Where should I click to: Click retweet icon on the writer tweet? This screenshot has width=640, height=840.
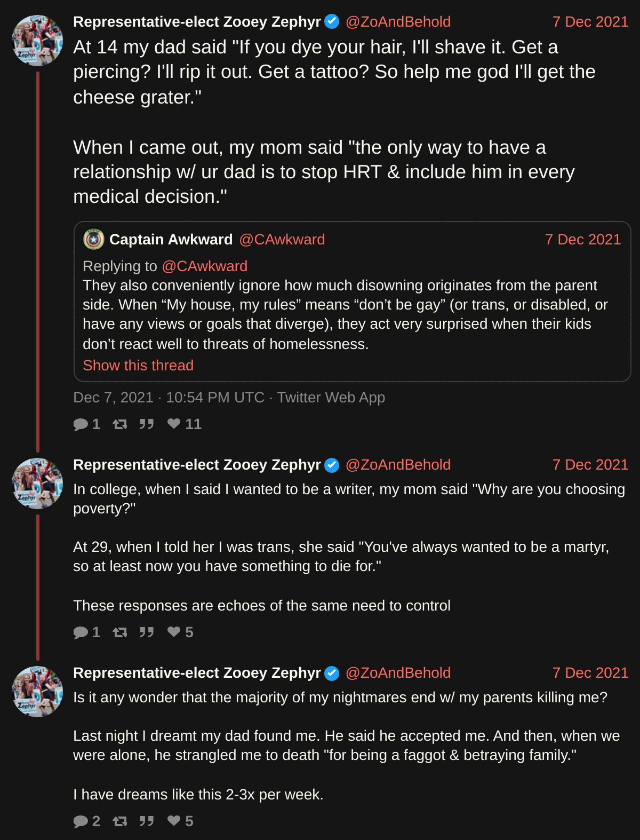tap(120, 632)
